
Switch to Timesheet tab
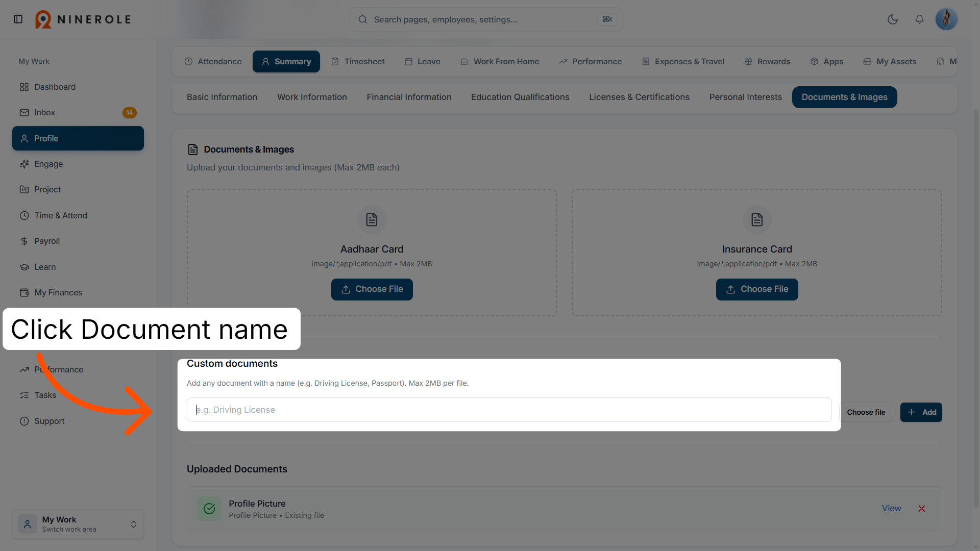click(x=358, y=61)
